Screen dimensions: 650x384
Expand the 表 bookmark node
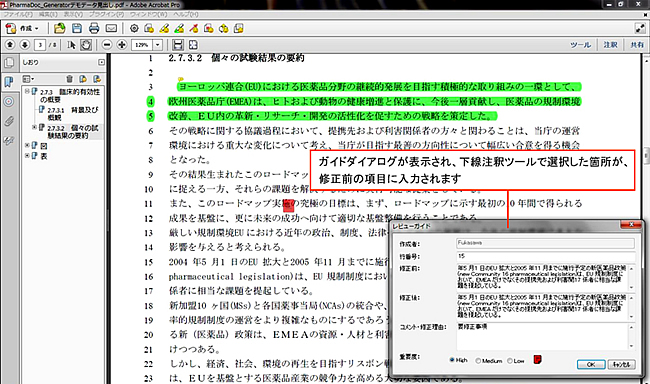[27, 156]
